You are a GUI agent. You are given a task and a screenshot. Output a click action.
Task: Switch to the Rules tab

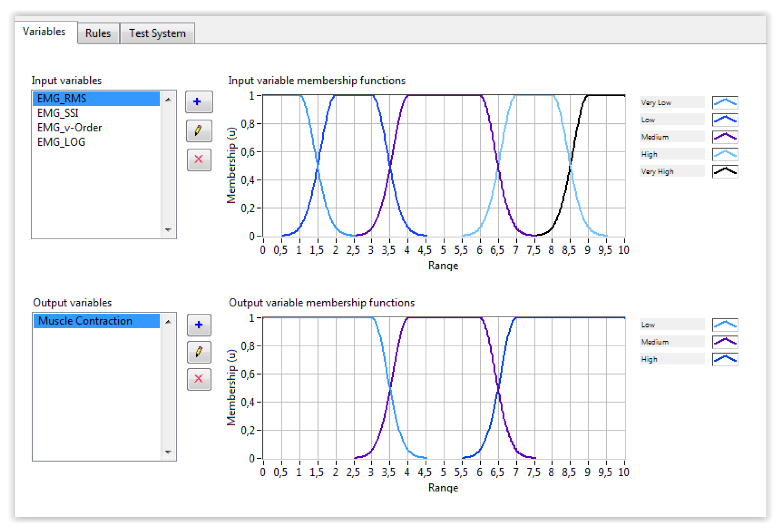(x=98, y=33)
